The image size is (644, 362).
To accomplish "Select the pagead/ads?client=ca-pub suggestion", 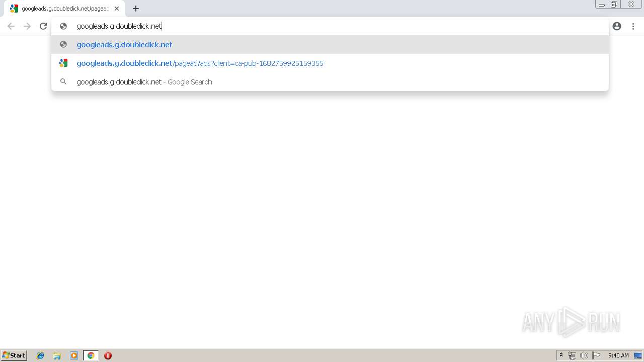I will click(330, 63).
